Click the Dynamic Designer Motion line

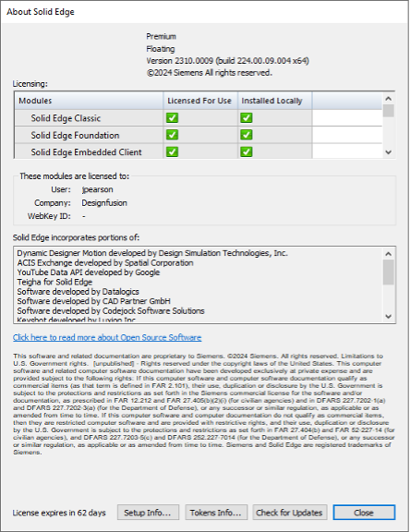point(152,253)
